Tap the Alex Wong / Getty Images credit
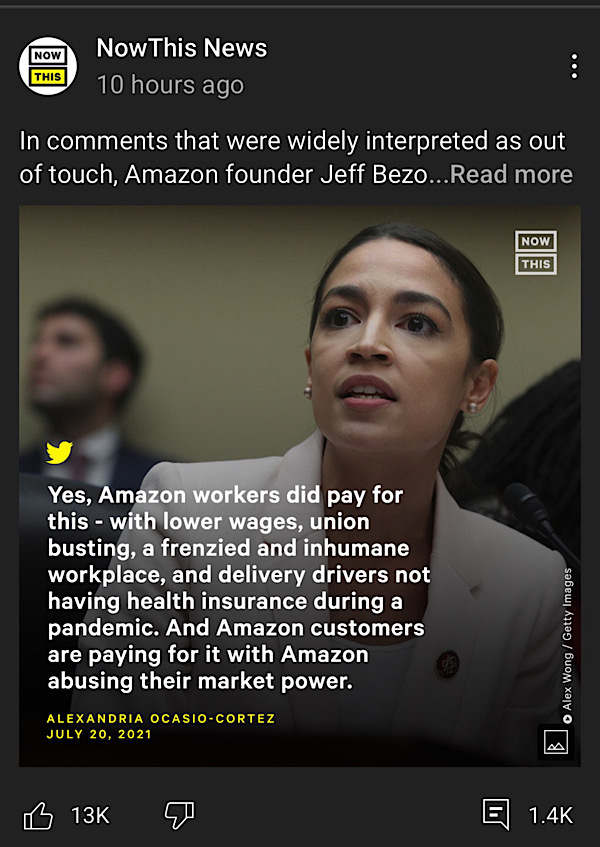Image resolution: width=600 pixels, height=847 pixels. click(x=567, y=646)
